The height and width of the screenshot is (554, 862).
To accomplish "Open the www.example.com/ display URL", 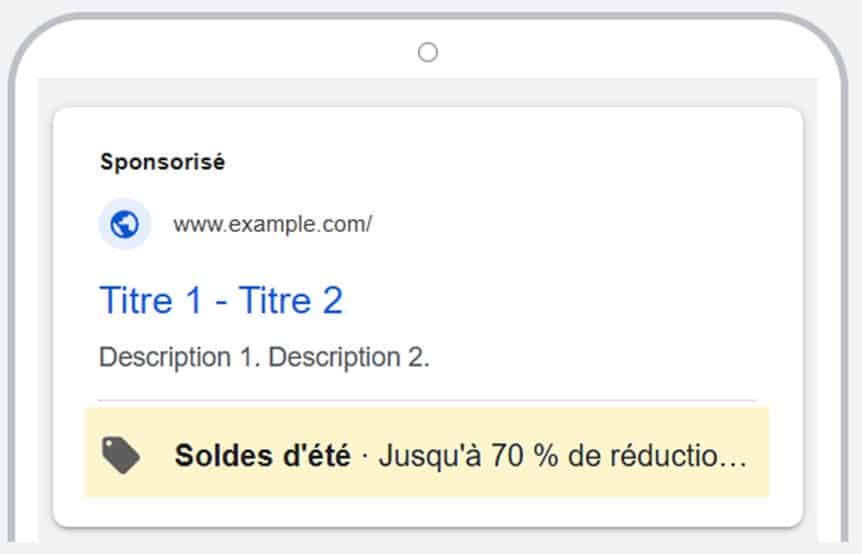I will click(272, 224).
